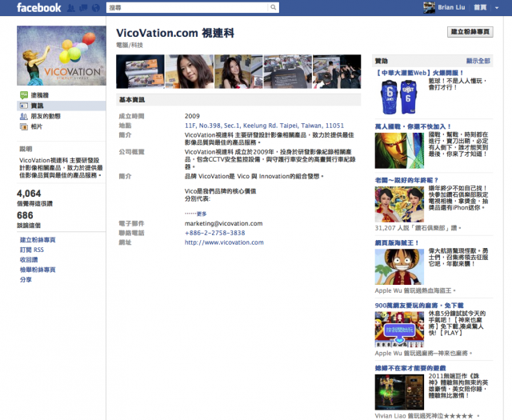
Task: Click the Info card icon in sidebar
Action: 24,106
